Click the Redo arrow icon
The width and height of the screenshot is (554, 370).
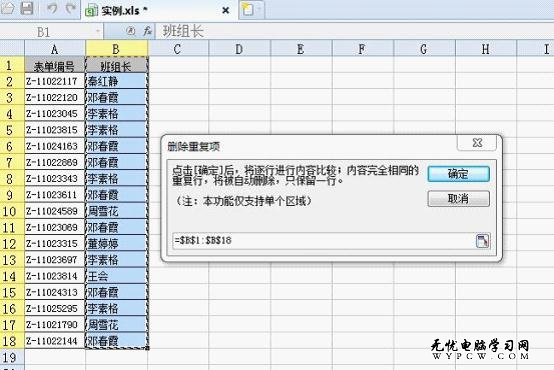pyautogui.click(x=71, y=8)
